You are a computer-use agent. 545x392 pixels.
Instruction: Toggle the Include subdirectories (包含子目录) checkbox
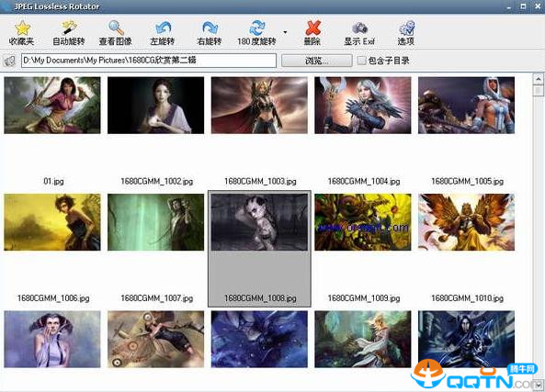[361, 61]
